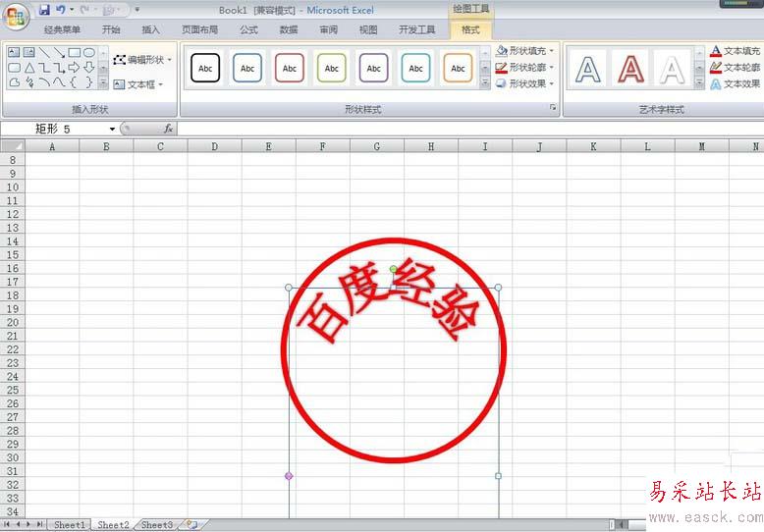The image size is (764, 532).
Task: Jump to first sheet navigation arrow
Action: tap(7, 524)
